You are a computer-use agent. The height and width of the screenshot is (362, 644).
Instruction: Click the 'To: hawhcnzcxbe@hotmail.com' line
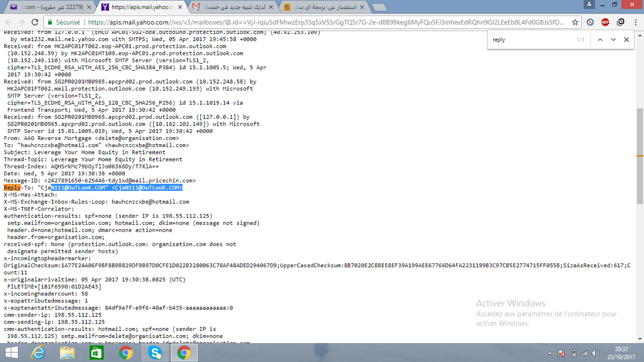(96, 145)
